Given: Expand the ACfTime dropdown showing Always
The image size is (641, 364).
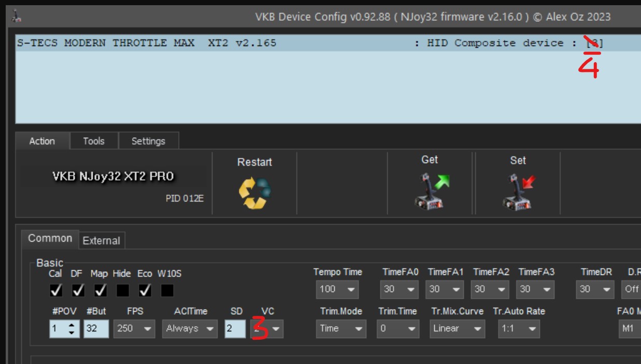Looking at the screenshot, I should (189, 328).
